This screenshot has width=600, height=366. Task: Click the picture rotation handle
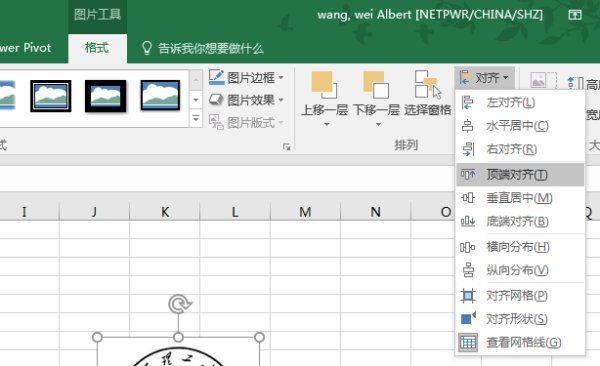pyautogui.click(x=180, y=304)
